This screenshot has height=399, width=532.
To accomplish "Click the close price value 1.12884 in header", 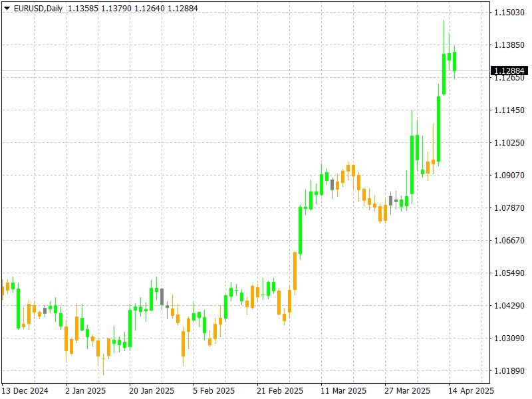I will click(x=183, y=8).
